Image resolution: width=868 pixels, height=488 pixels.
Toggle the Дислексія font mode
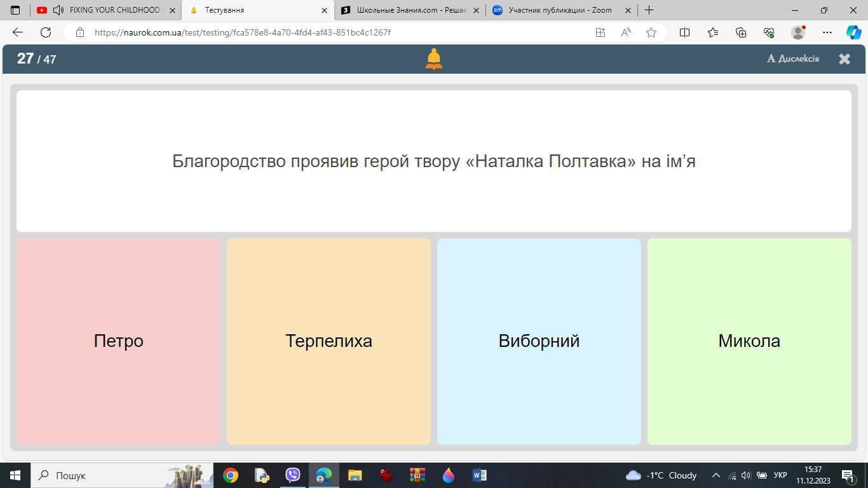793,58
